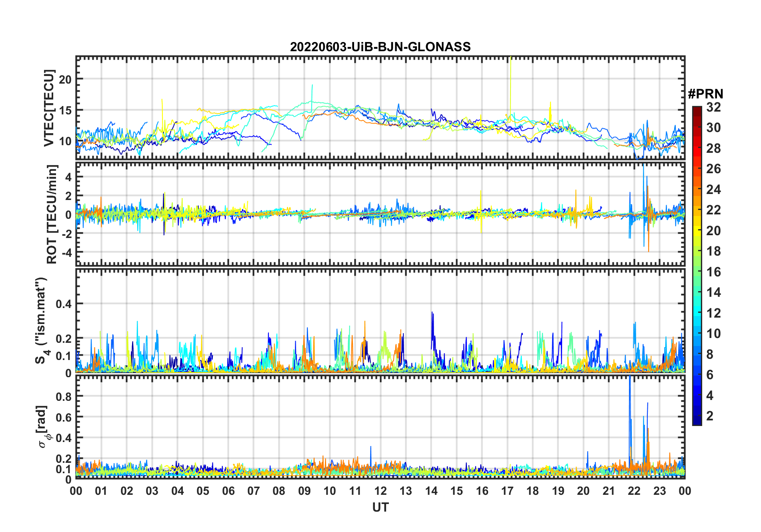Screen dimensions: 761x532
Task: Select the S4 ("ism.mat") axis label
Action: coord(42,320)
